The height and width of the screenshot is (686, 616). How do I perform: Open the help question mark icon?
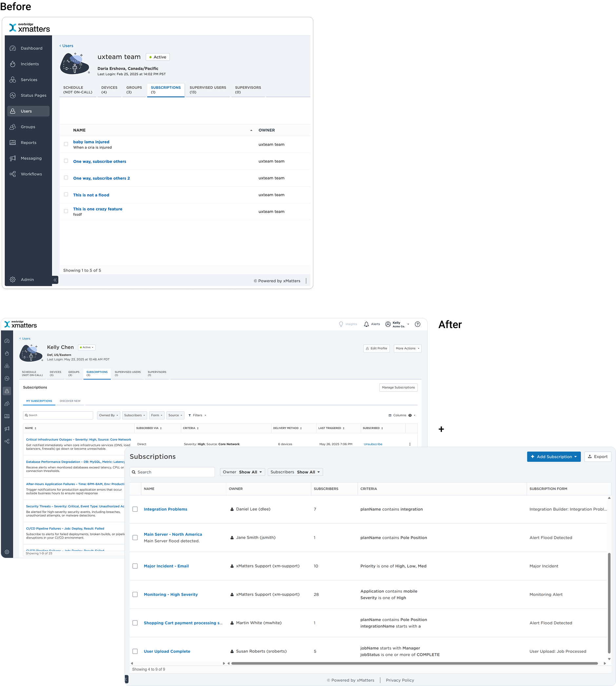click(x=417, y=324)
